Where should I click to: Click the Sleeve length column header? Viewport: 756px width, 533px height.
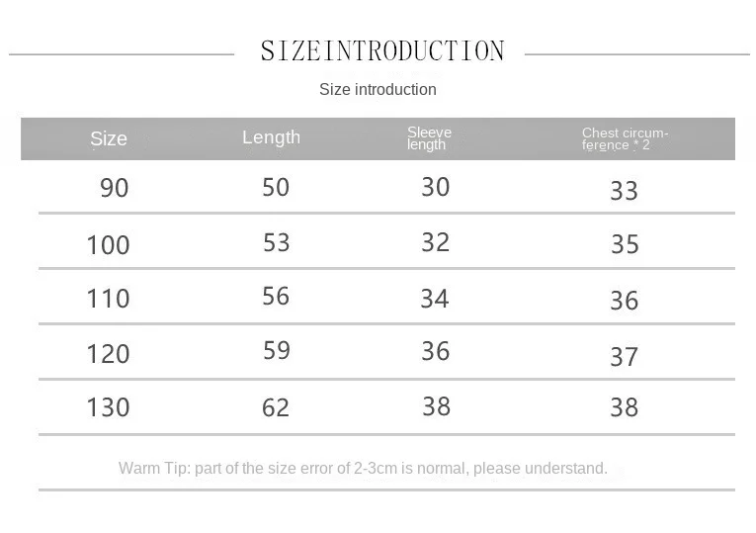click(429, 138)
